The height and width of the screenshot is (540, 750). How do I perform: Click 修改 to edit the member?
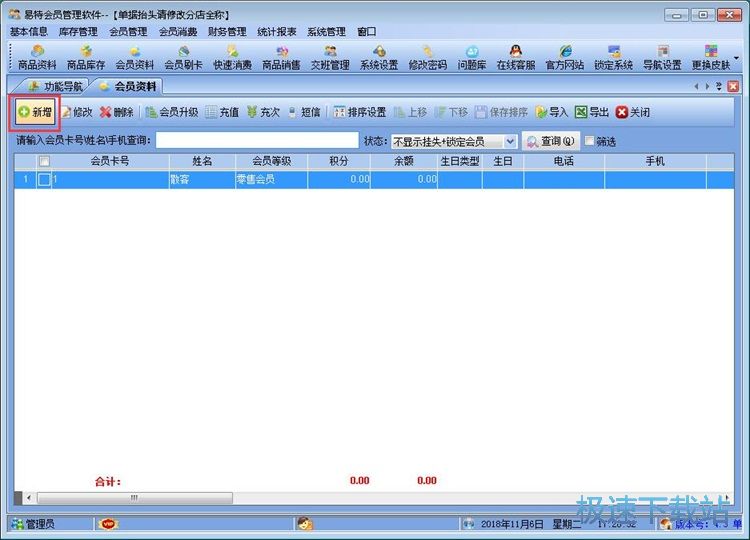click(x=77, y=112)
